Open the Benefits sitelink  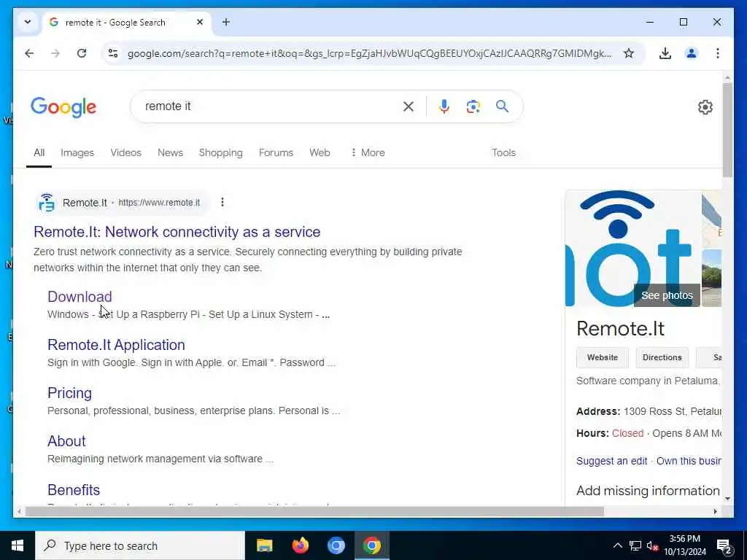point(74,490)
